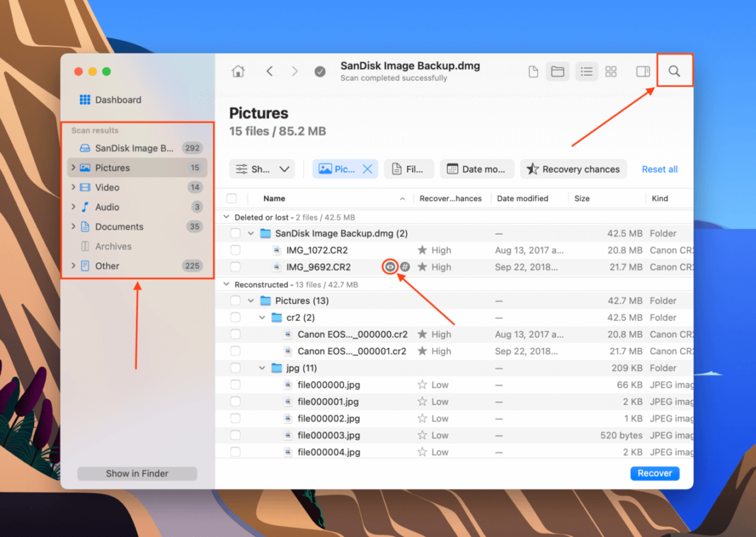Open the folder structure view
Screen dimensions: 756x537
pyautogui.click(x=558, y=71)
